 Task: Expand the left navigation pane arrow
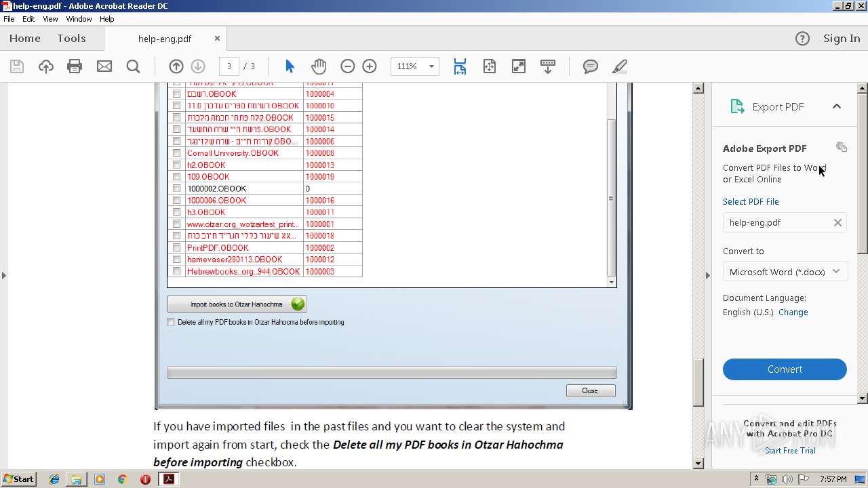[4, 275]
